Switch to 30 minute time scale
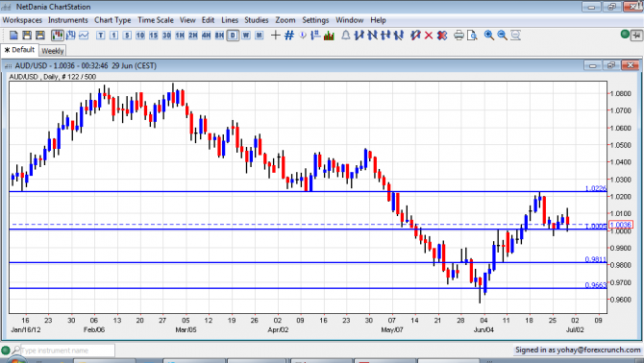644x363 pixels. pos(166,36)
